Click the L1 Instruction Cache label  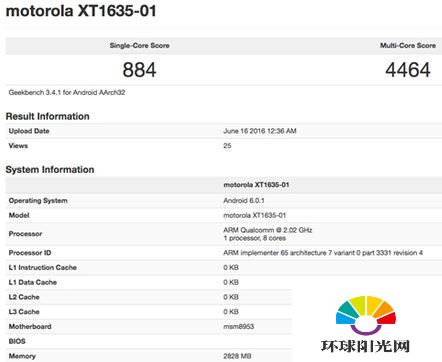(43, 267)
